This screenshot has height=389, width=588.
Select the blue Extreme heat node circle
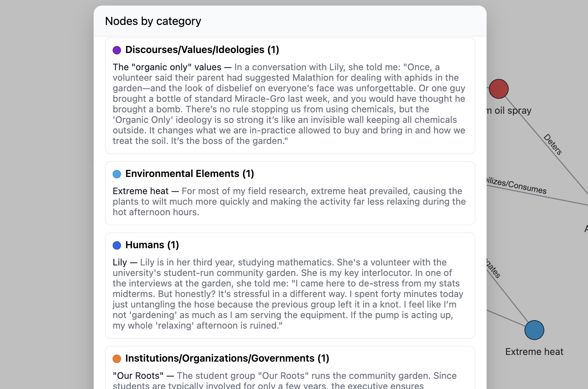534,330
